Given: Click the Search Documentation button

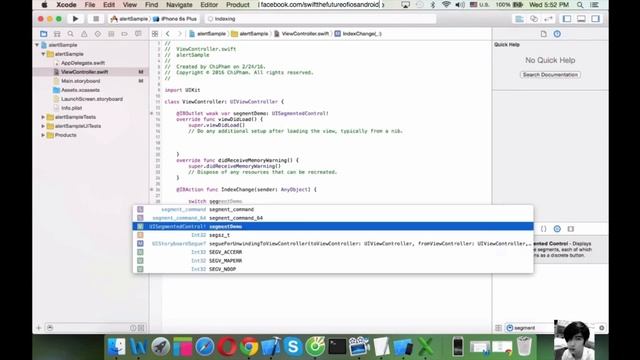Looking at the screenshot, I should tap(550, 75).
